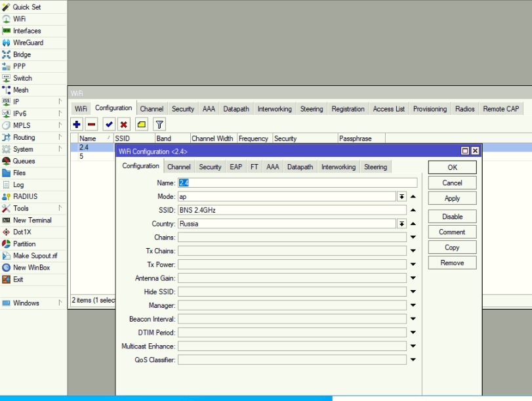Expand the Manager field arrow
532x401 pixels.
[x=413, y=305]
